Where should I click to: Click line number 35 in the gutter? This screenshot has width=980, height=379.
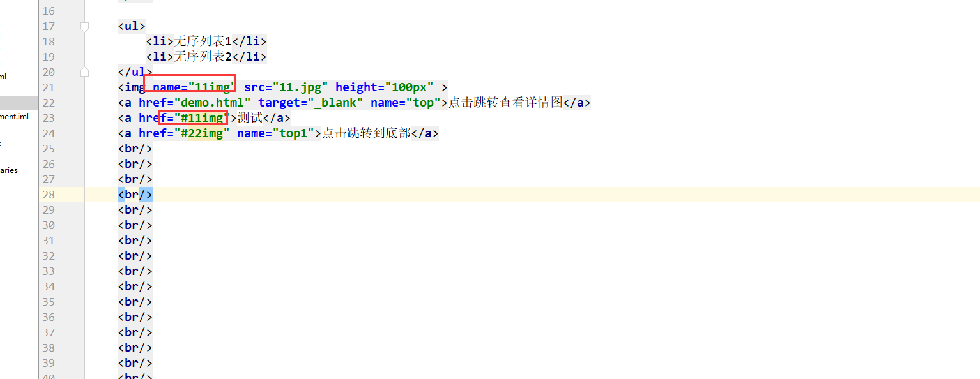[49, 302]
